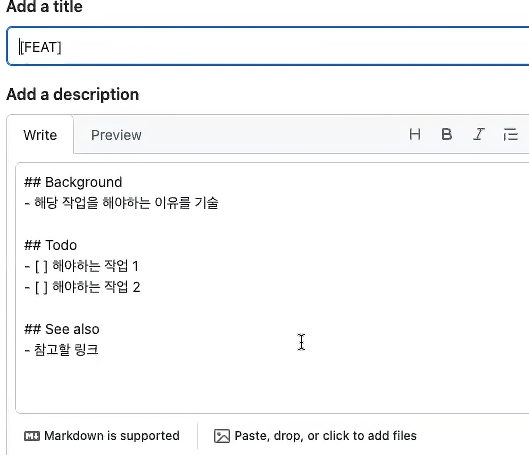The width and height of the screenshot is (529, 455).
Task: Insert a heading with the H icon
Action: pyautogui.click(x=415, y=135)
